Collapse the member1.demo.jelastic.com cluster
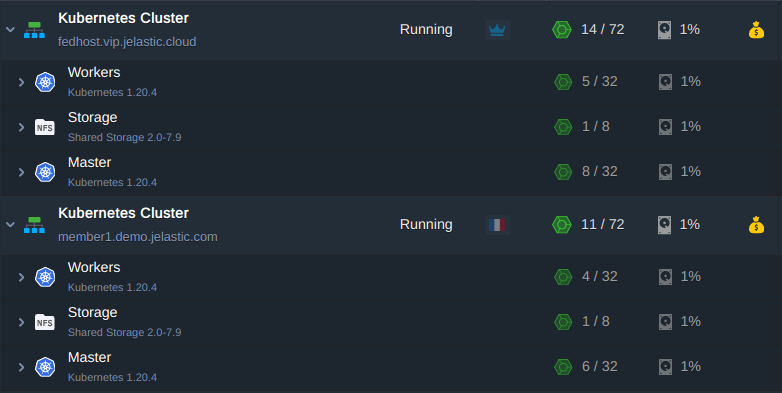Image resolution: width=782 pixels, height=393 pixels. point(10,225)
